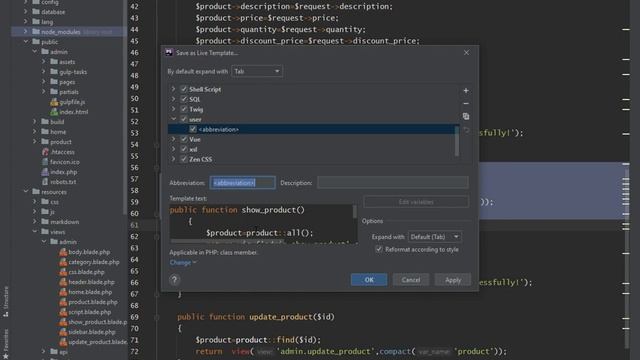Click line number 69 in the gutter
The image size is (640, 360).
coord(135,317)
